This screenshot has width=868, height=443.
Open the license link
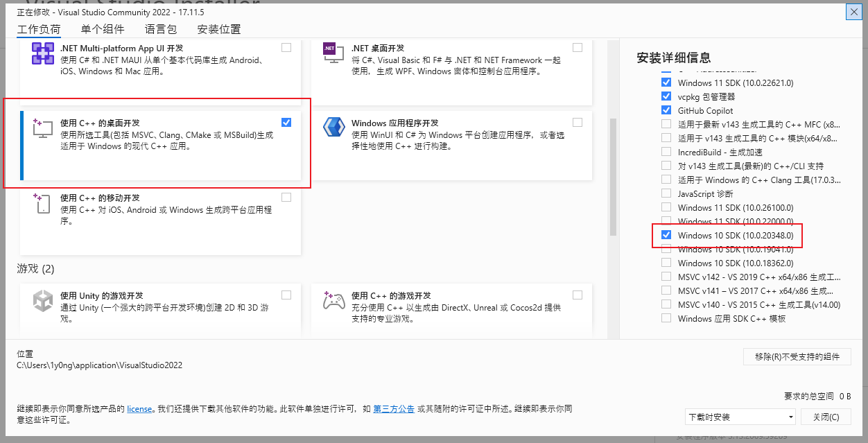(138, 409)
